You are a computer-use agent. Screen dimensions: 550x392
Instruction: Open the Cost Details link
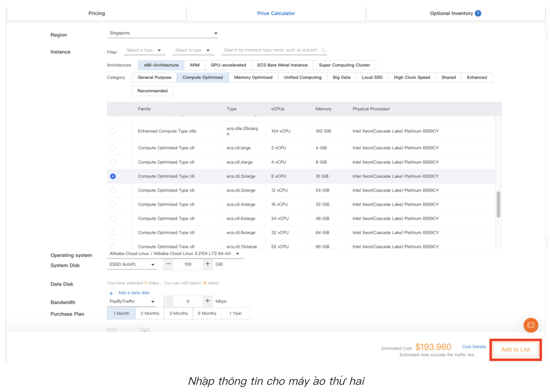pos(474,346)
